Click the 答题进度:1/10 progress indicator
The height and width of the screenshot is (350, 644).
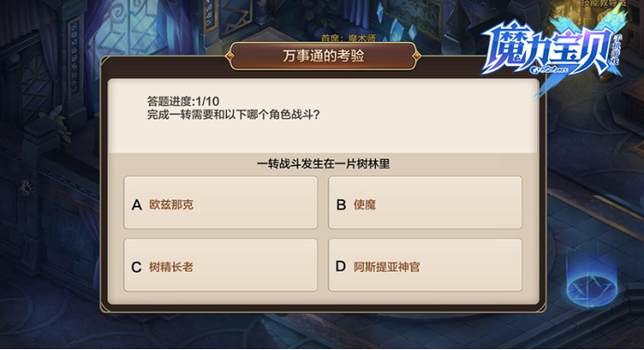pos(183,101)
